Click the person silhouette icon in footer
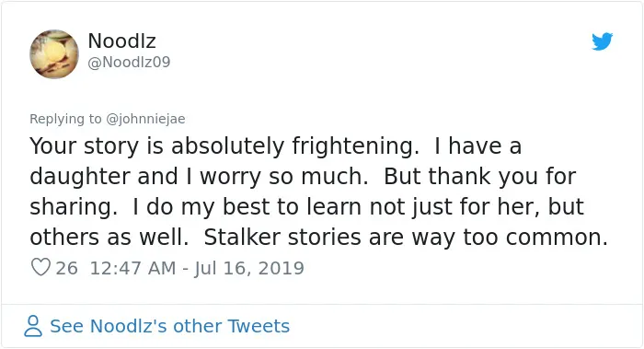 (x=33, y=326)
